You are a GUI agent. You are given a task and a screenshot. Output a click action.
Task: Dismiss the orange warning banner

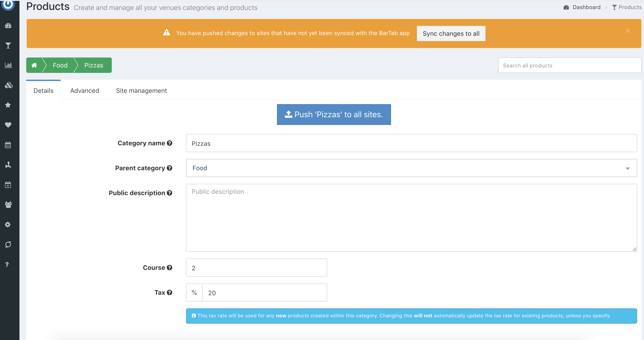point(627,31)
